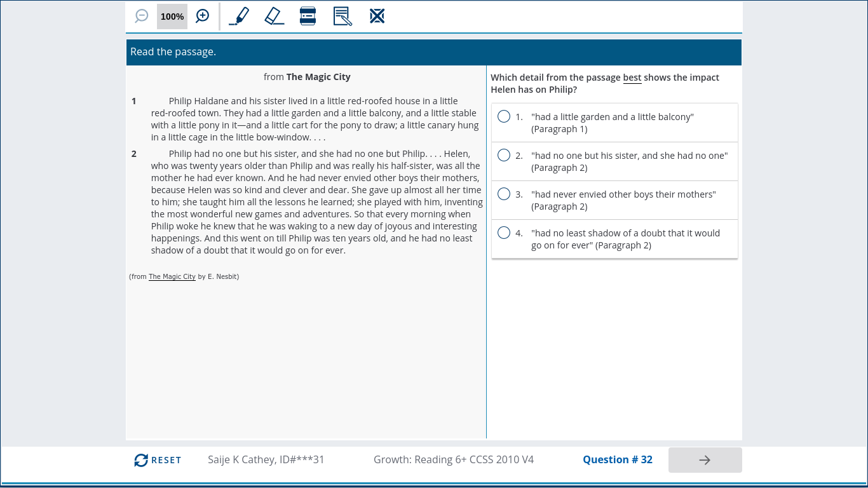This screenshot has height=488, width=868.
Task: Click the underlined word "best" in the question
Action: pyautogui.click(x=632, y=78)
